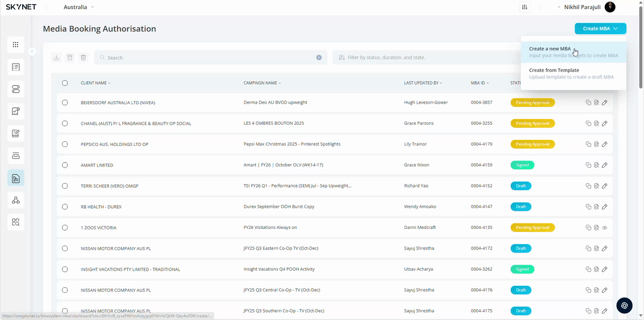This screenshot has height=320, width=644.
Task: Click the highlighted Media Booking Authorisation sidebar icon
Action: 16,178
